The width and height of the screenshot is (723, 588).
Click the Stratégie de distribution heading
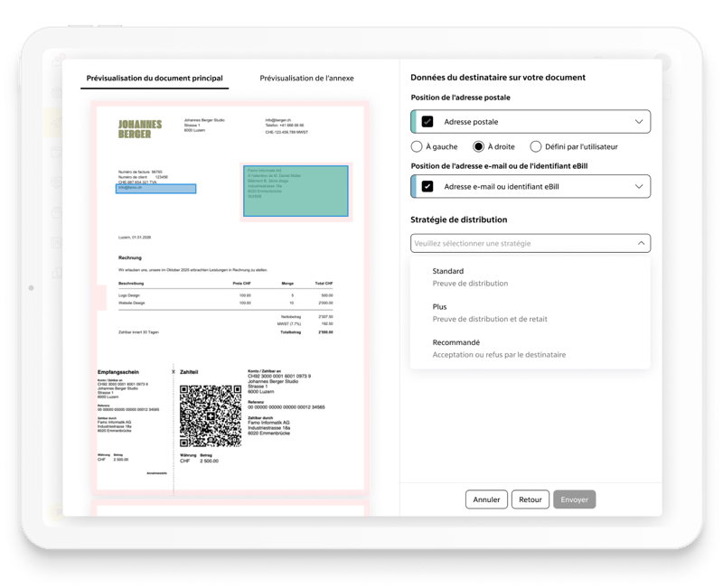(459, 219)
